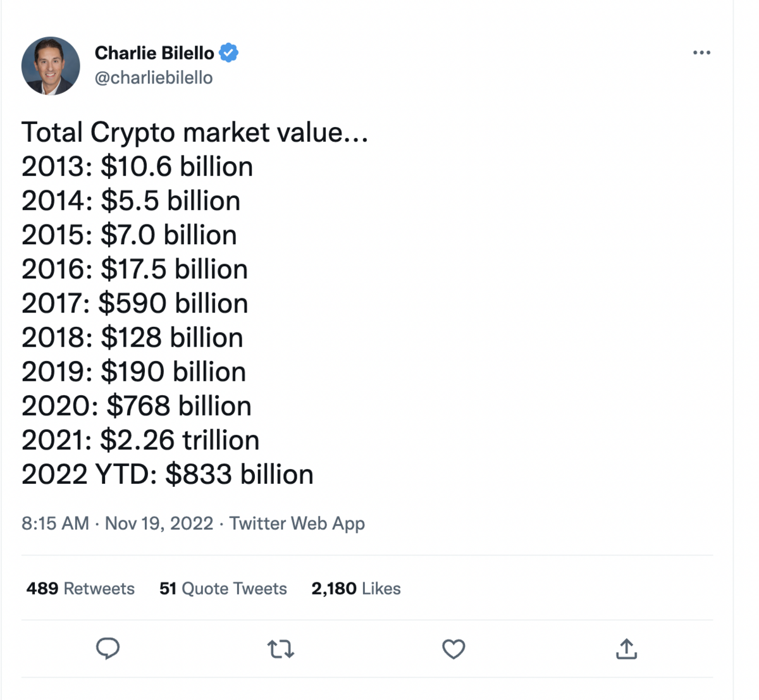
Task: Click the Nov 19, 2022 date
Action: (159, 524)
